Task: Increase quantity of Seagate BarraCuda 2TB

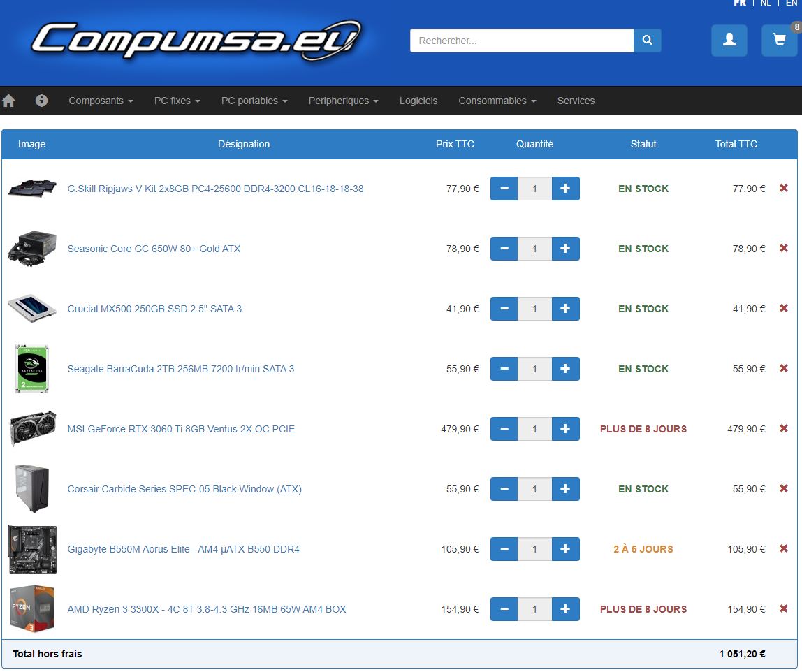Action: point(565,369)
